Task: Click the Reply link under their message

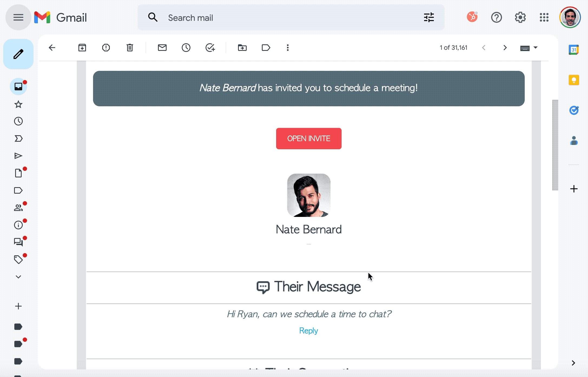Action: coord(308,330)
